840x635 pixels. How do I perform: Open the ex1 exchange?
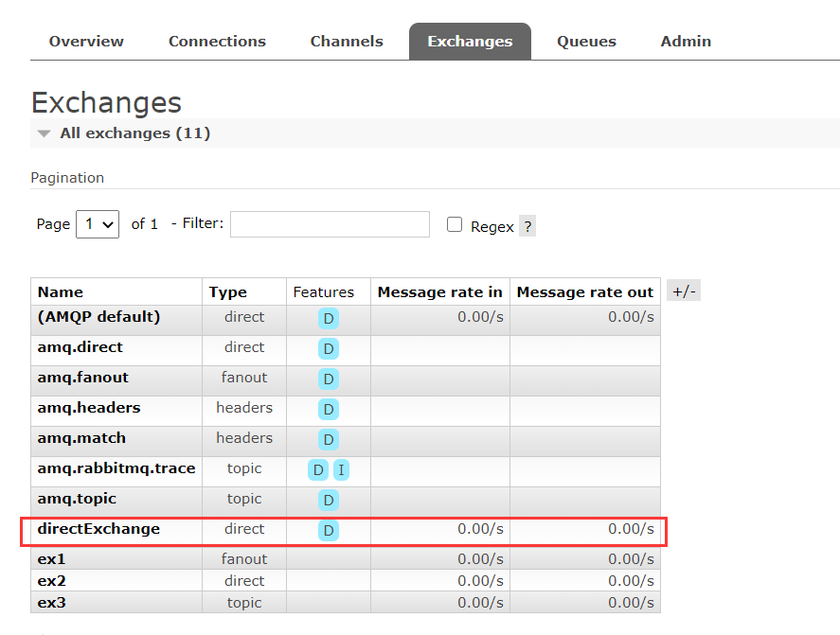(x=51, y=559)
